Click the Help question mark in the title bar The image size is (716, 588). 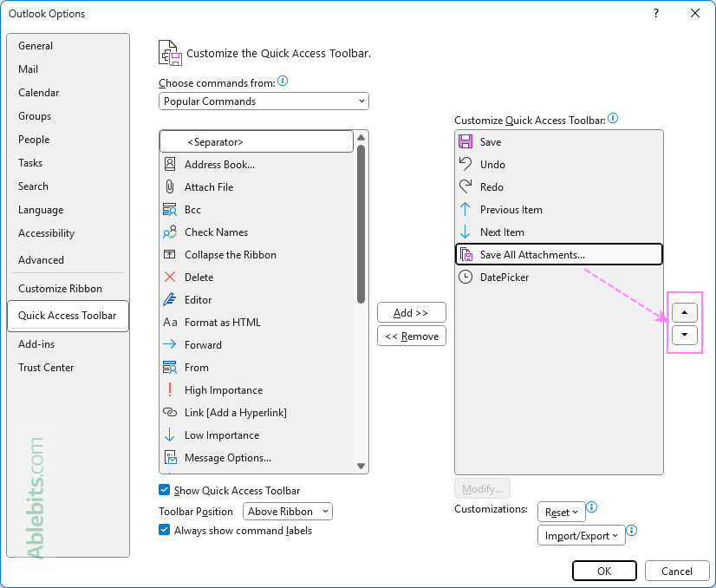[x=655, y=13]
